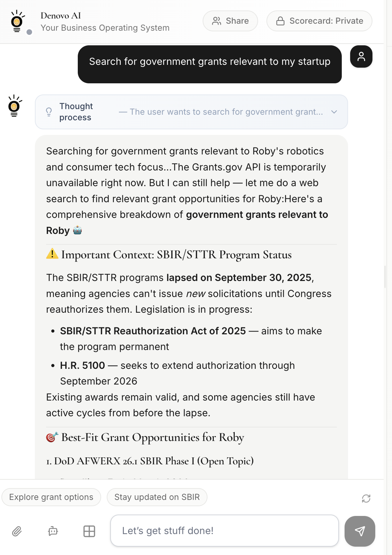Click the paperclip attach file icon
Image resolution: width=392 pixels, height=555 pixels.
click(x=17, y=531)
